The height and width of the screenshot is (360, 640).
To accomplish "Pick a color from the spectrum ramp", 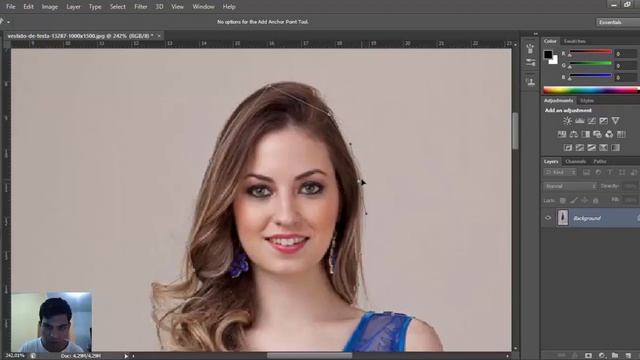I will [x=591, y=90].
